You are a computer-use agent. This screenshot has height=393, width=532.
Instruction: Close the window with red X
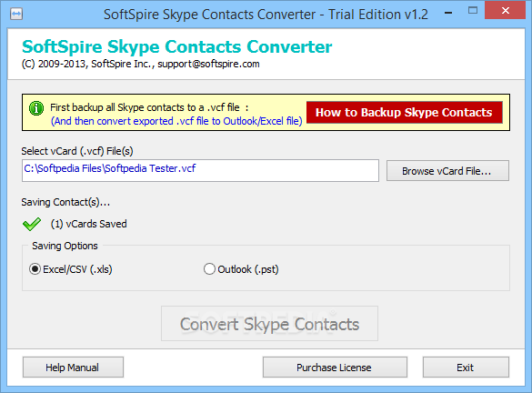pos(506,11)
